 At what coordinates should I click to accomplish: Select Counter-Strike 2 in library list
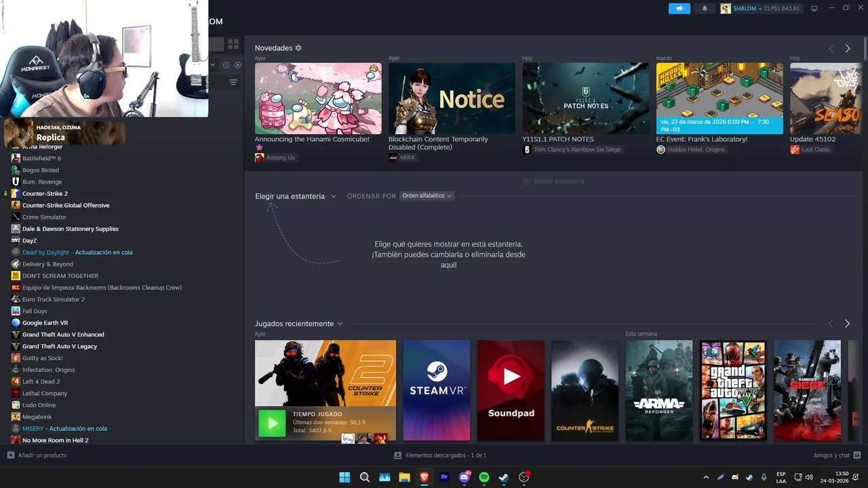[x=45, y=194]
